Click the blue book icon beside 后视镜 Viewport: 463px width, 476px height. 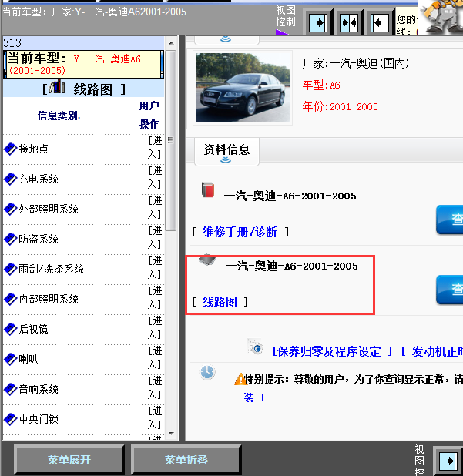point(10,329)
